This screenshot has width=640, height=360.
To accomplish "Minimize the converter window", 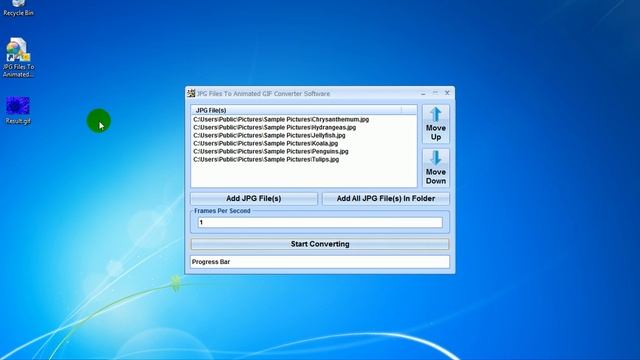I will click(423, 93).
